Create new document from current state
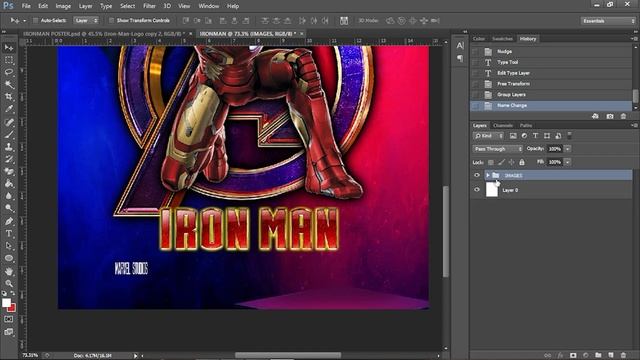This screenshot has height=360, width=640. 595,116
